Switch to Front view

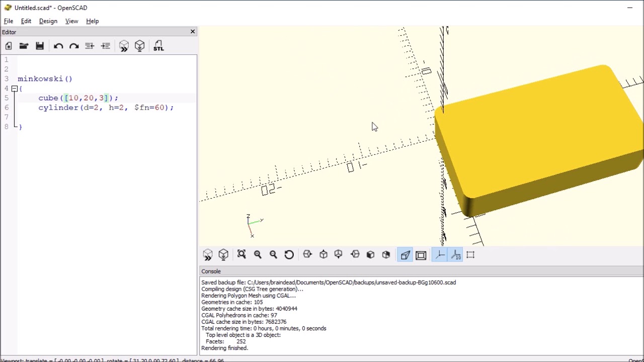[x=371, y=255]
